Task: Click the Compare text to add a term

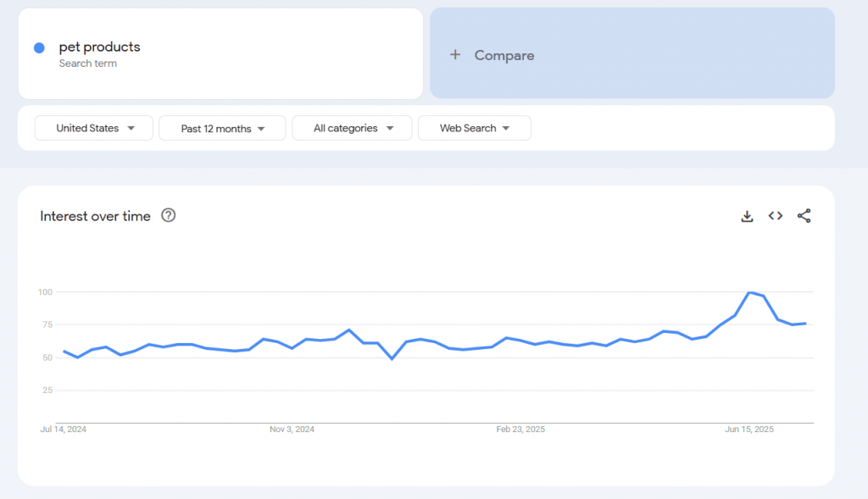Action: pos(504,55)
